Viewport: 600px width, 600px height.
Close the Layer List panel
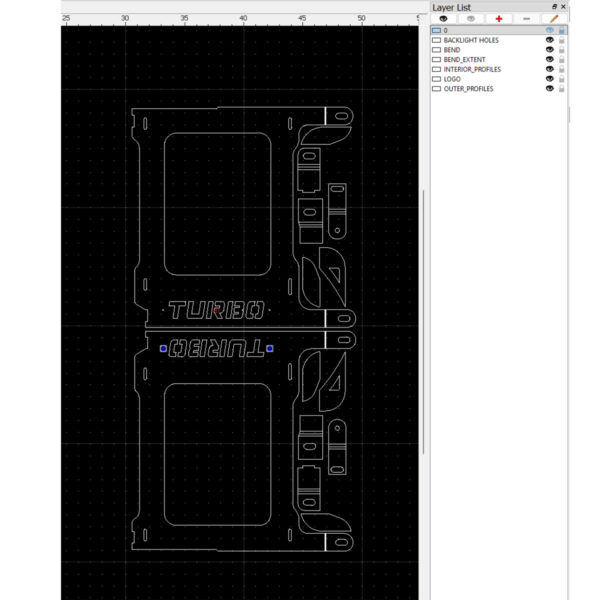click(x=563, y=6)
